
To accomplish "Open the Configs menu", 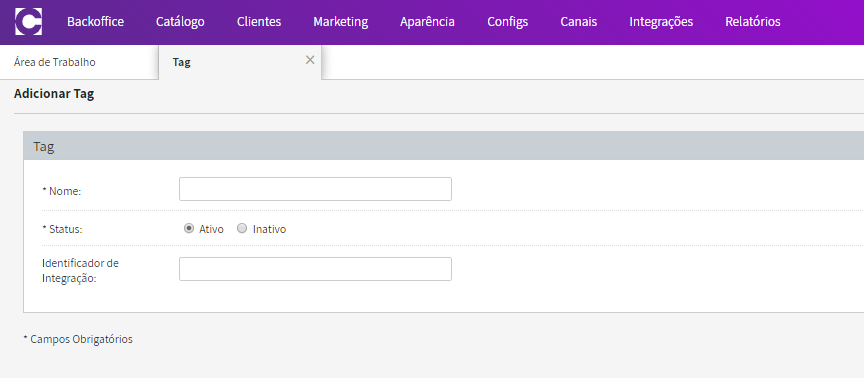I will (x=507, y=21).
